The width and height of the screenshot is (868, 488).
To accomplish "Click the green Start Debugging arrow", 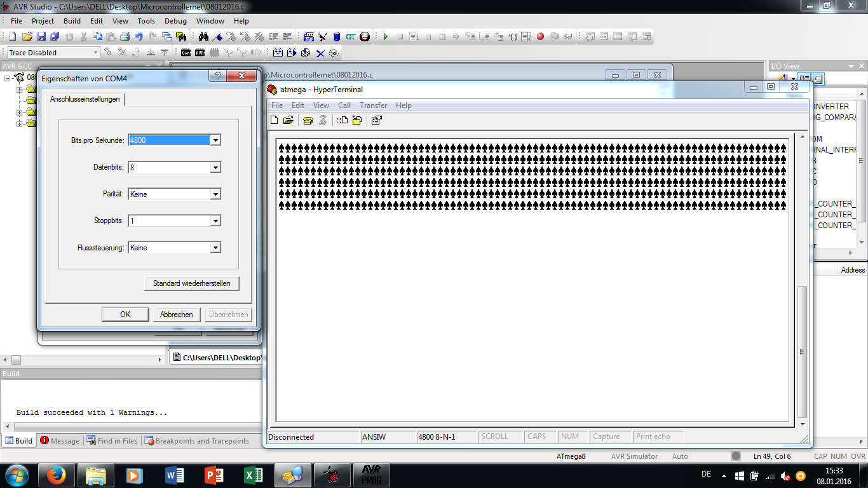I will [385, 37].
